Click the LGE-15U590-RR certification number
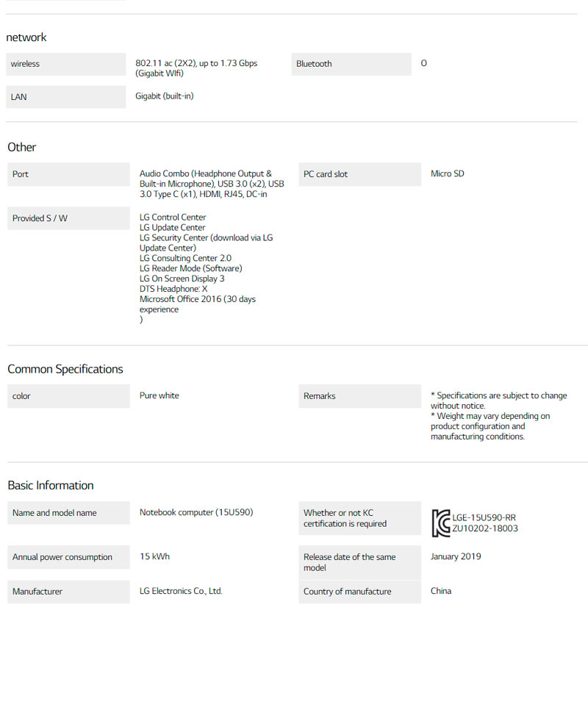Screen dimensions: 588x707 pyautogui.click(x=484, y=517)
